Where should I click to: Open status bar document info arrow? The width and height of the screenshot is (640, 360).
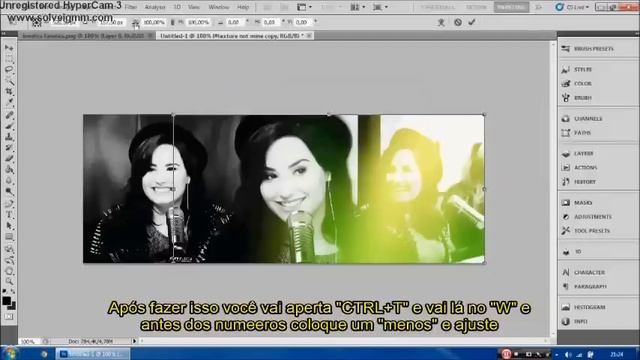pos(134,341)
